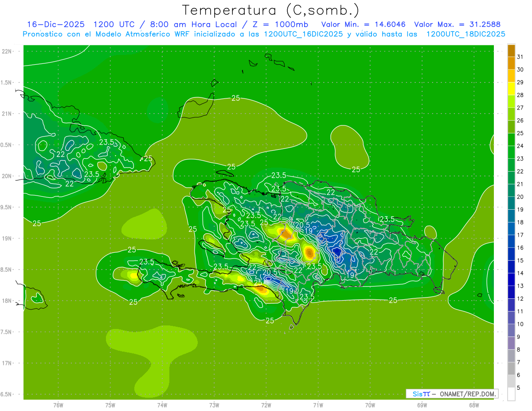Select the date text '16-Dic-2025'
The width and height of the screenshot is (532, 411).
[56, 24]
